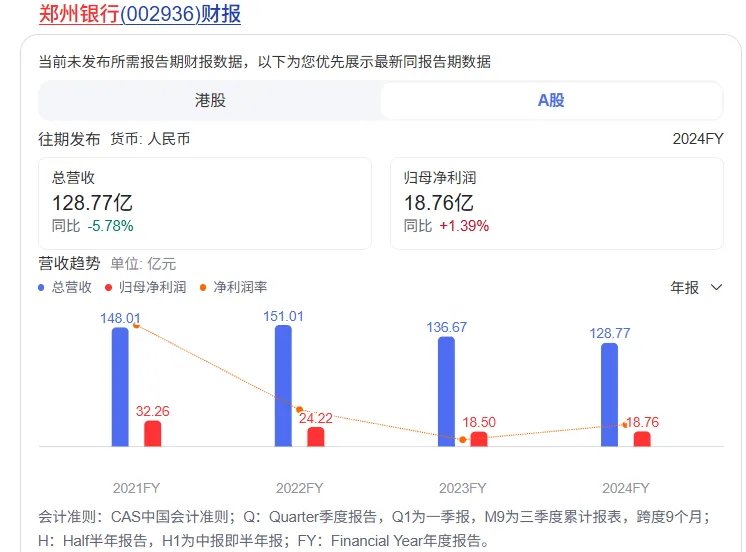The height and width of the screenshot is (552, 746).
Task: Click the 18.50 profit value label
Action: [479, 422]
